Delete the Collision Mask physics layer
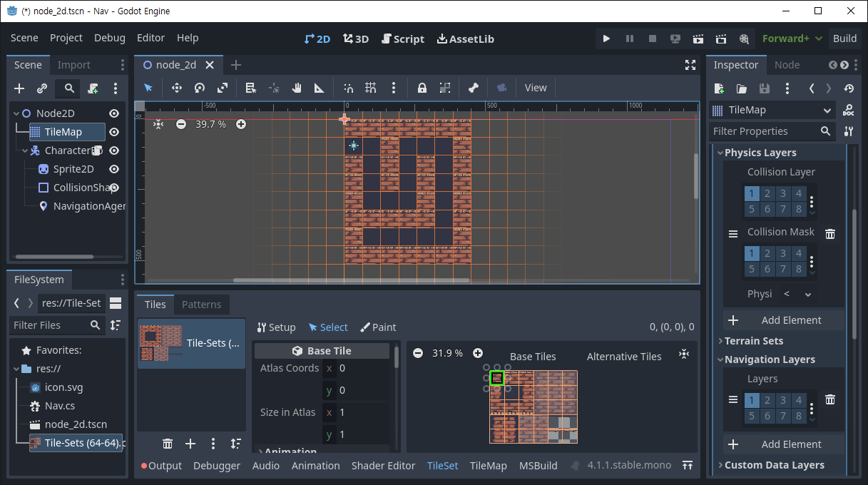 pos(830,233)
